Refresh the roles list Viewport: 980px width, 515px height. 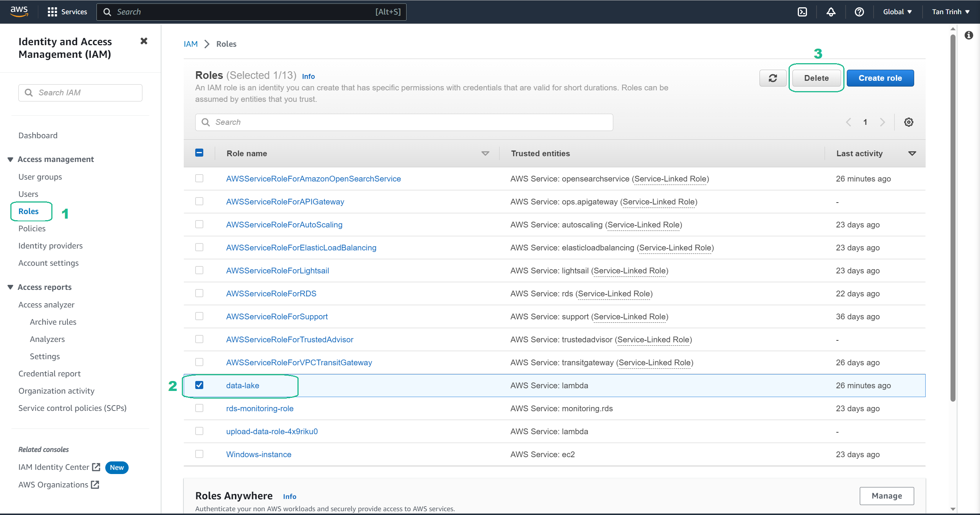pos(773,78)
